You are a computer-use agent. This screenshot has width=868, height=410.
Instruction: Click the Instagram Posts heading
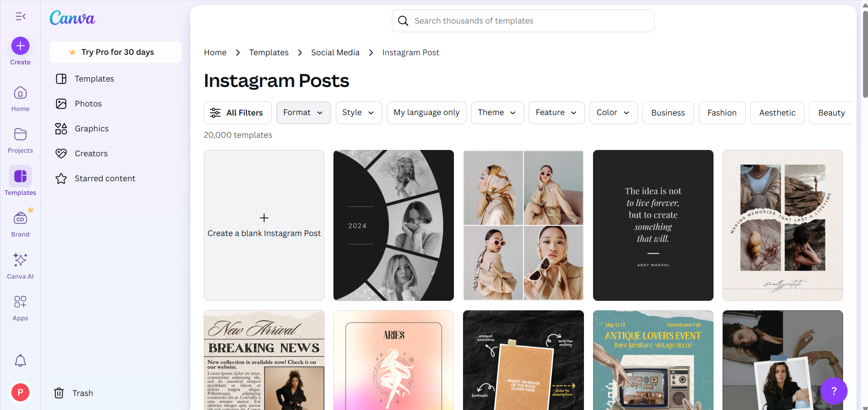(276, 81)
